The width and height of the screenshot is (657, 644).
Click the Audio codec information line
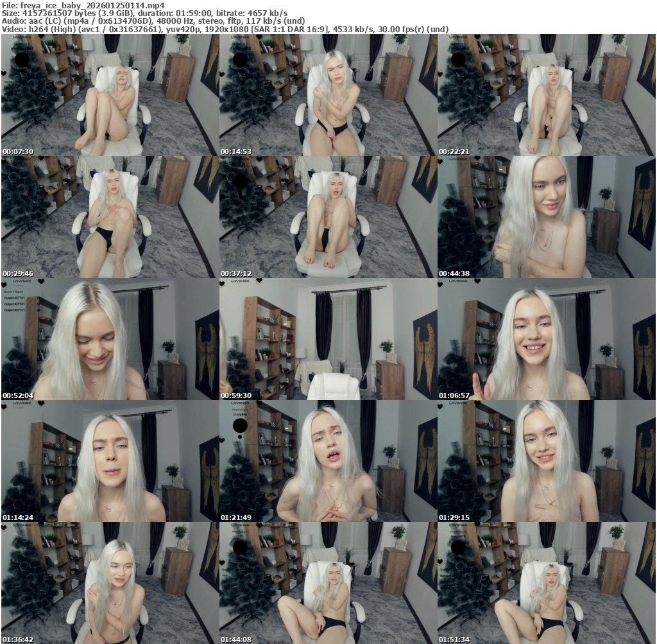click(x=153, y=21)
